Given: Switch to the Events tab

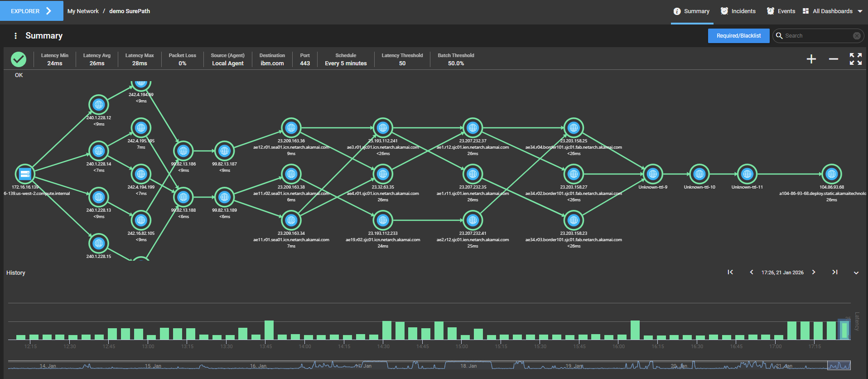Looking at the screenshot, I should coord(781,11).
